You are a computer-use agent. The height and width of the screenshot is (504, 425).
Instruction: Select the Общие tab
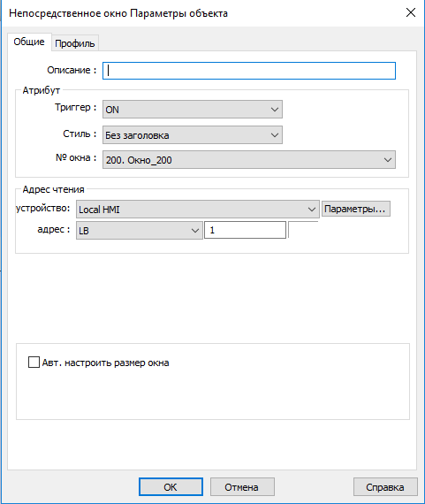click(29, 42)
